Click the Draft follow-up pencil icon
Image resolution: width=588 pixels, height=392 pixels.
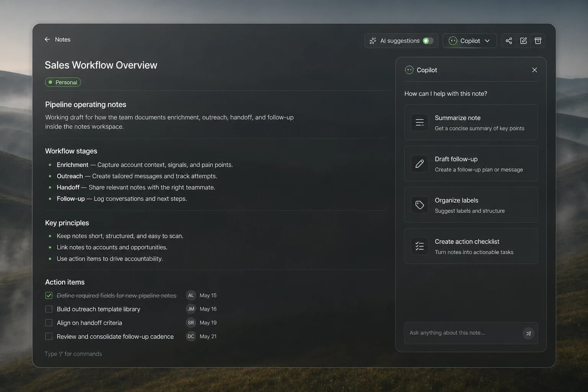[420, 163]
